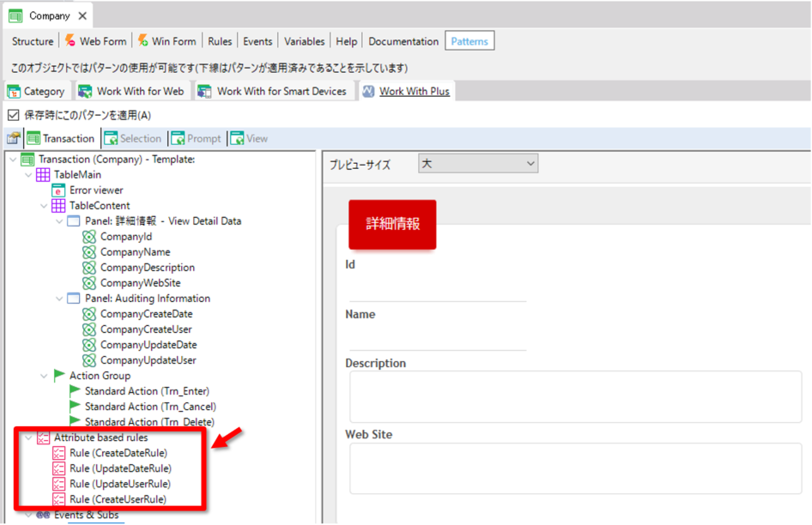The height and width of the screenshot is (525, 812).
Task: Click the panel icon for 詳細情報 View Detail Data
Action: [x=74, y=221]
